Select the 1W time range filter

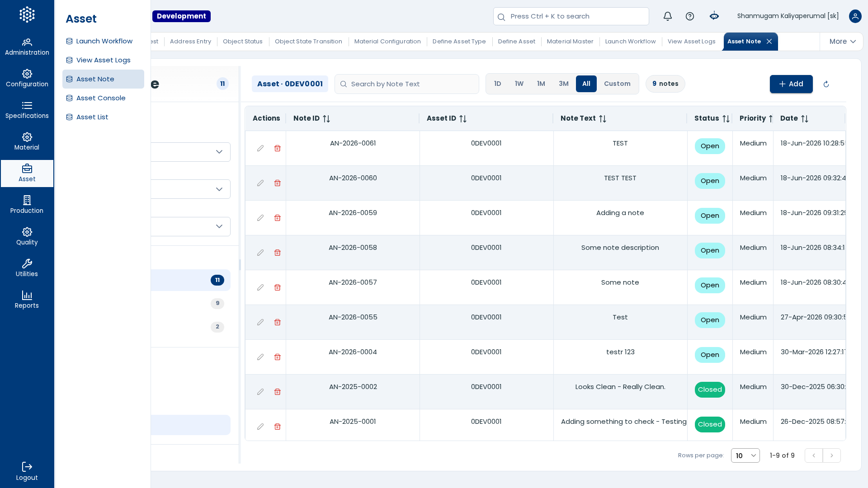[519, 84]
